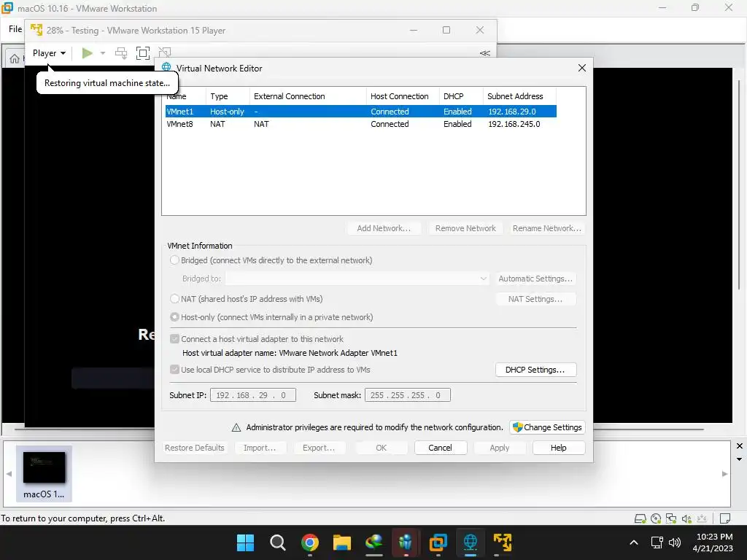Viewport: 747px width, 560px height.
Task: Click the Home tab icon in VMware Workstation
Action: 15,58
